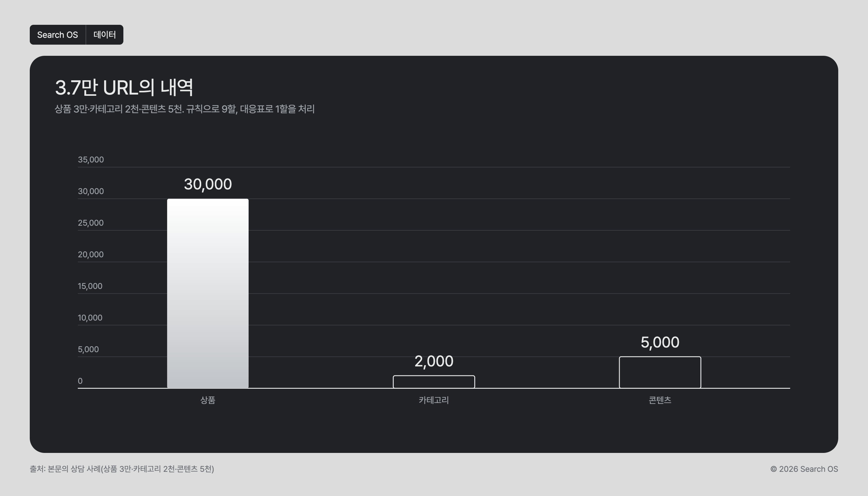Click the 2,000 value label
This screenshot has width=868, height=496.
tap(434, 361)
